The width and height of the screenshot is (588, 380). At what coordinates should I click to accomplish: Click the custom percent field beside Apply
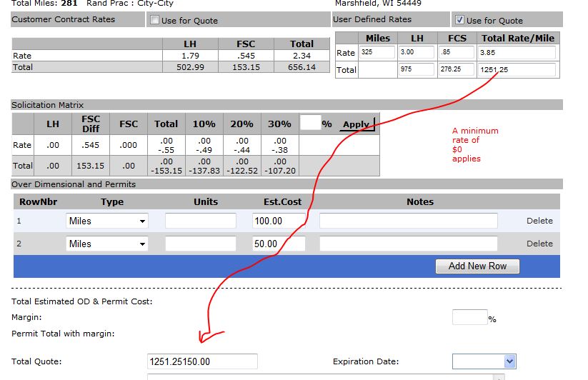pyautogui.click(x=310, y=123)
